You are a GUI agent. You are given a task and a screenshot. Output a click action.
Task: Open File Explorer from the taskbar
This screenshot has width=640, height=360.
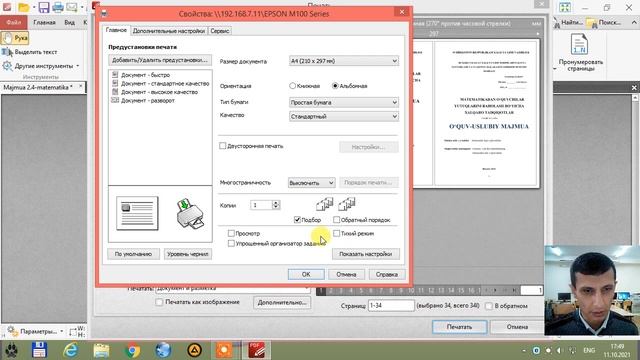[x=101, y=350]
